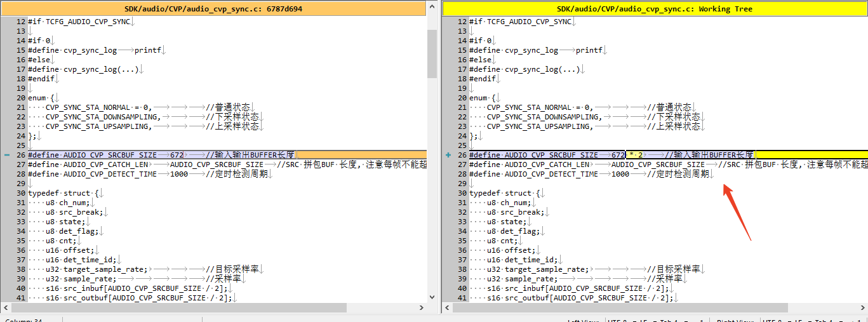The width and height of the screenshot is (868, 322).
Task: Click the added '* 2' text in right pane
Action: pos(636,155)
